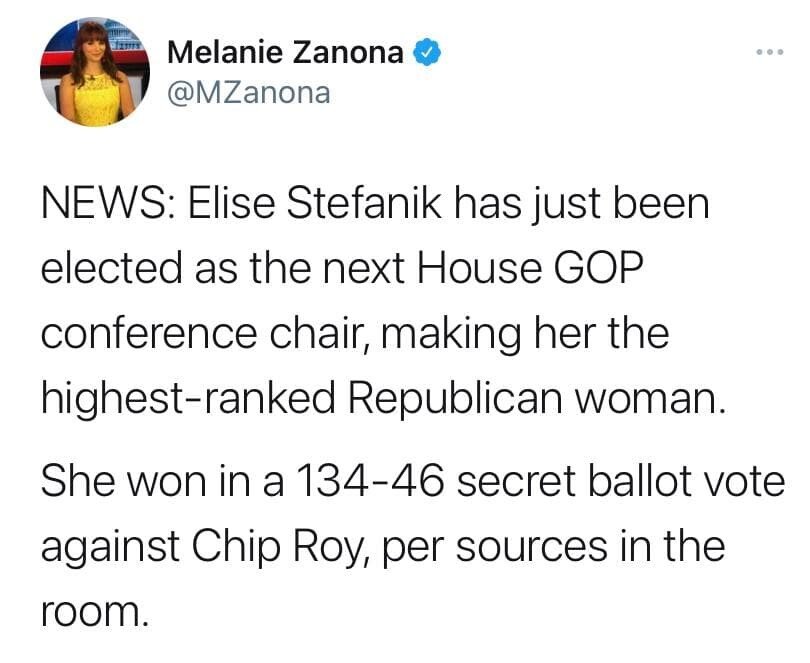Click the phrase secret ballot vote
This screenshot has height=663, width=810.
622,484
